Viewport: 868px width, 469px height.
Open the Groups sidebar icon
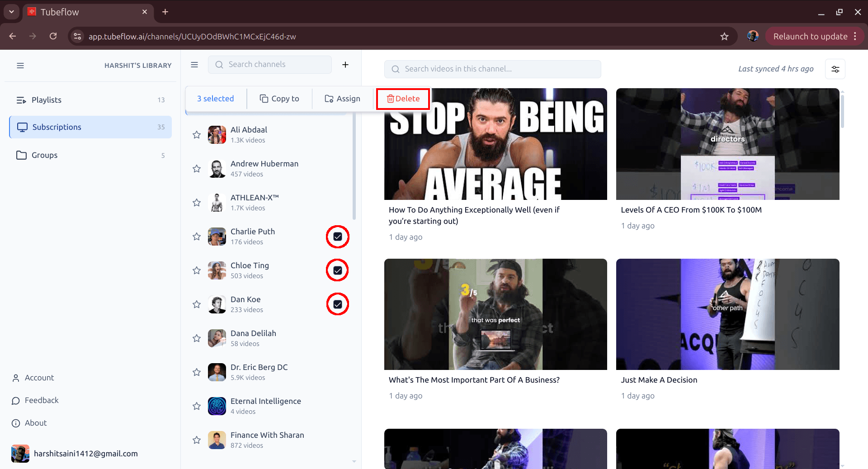click(21, 155)
